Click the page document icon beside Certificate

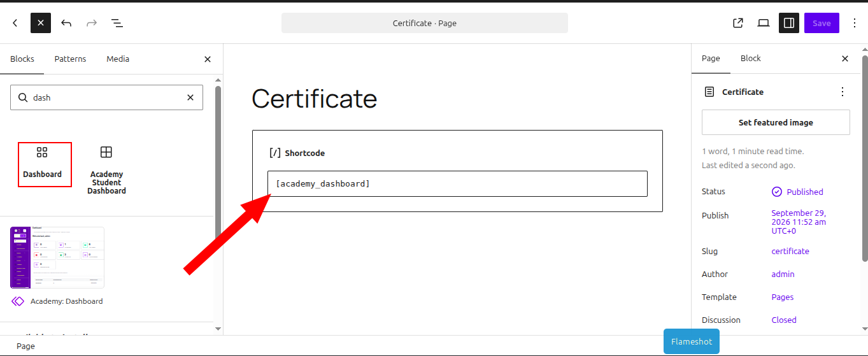point(709,92)
